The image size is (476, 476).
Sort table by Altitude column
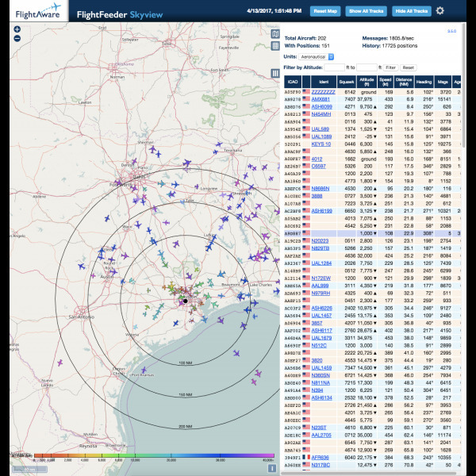point(367,81)
